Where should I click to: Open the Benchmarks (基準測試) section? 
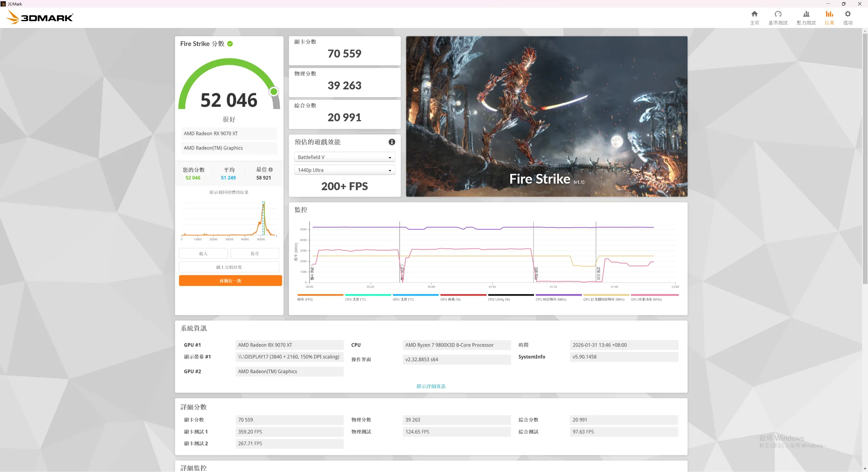(778, 17)
